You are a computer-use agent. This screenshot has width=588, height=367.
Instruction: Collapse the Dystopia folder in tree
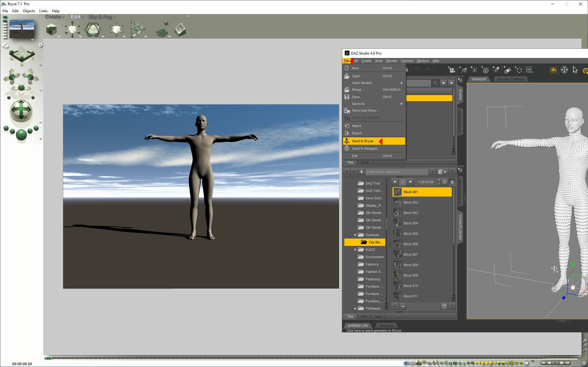pyautogui.click(x=355, y=235)
